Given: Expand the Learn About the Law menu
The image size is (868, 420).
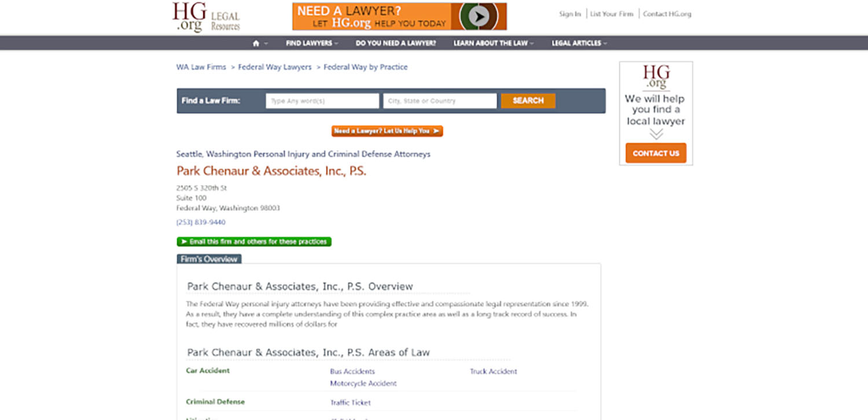Looking at the screenshot, I should coord(493,43).
